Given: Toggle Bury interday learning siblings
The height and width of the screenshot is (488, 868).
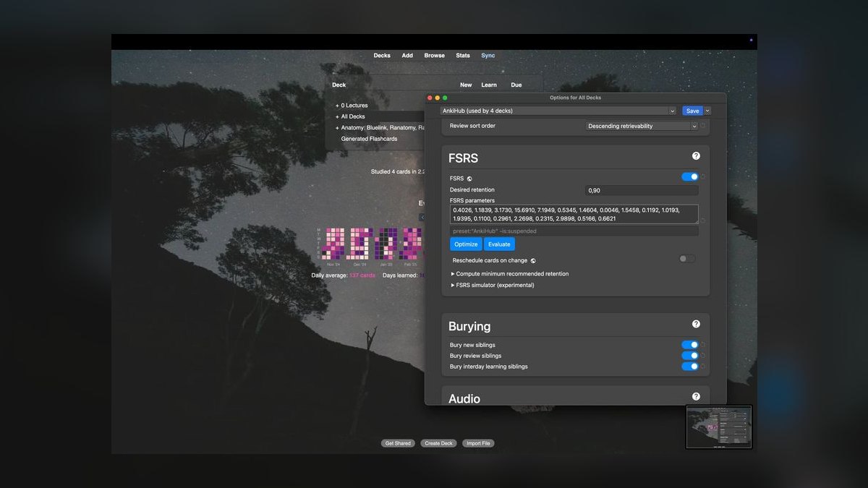Looking at the screenshot, I should 690,367.
